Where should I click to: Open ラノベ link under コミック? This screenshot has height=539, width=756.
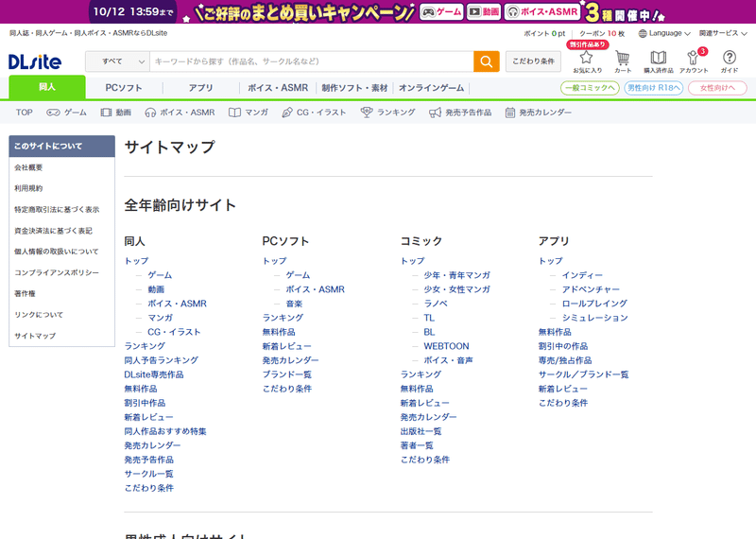436,304
